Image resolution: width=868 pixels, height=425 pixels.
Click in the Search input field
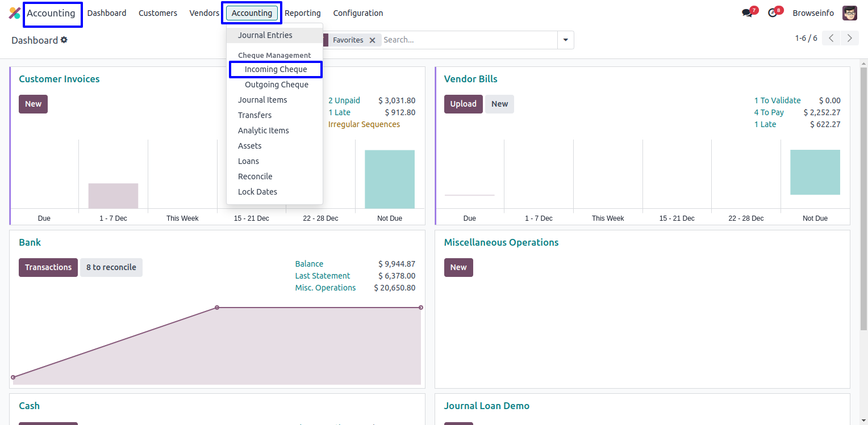tap(469, 40)
